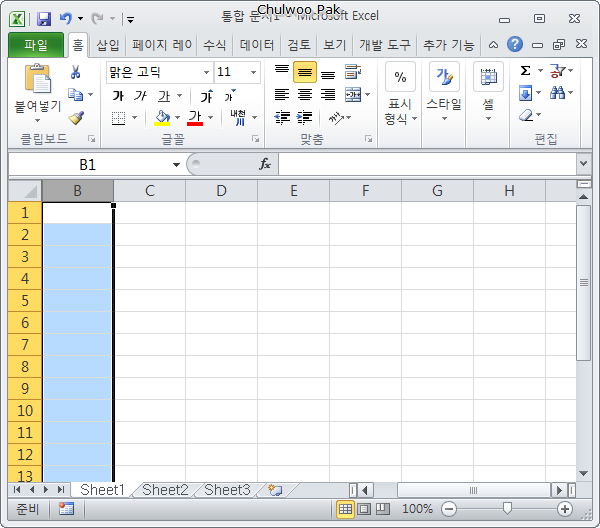This screenshot has height=528, width=600.
Task: Open the font size dropdown
Action: tap(253, 72)
